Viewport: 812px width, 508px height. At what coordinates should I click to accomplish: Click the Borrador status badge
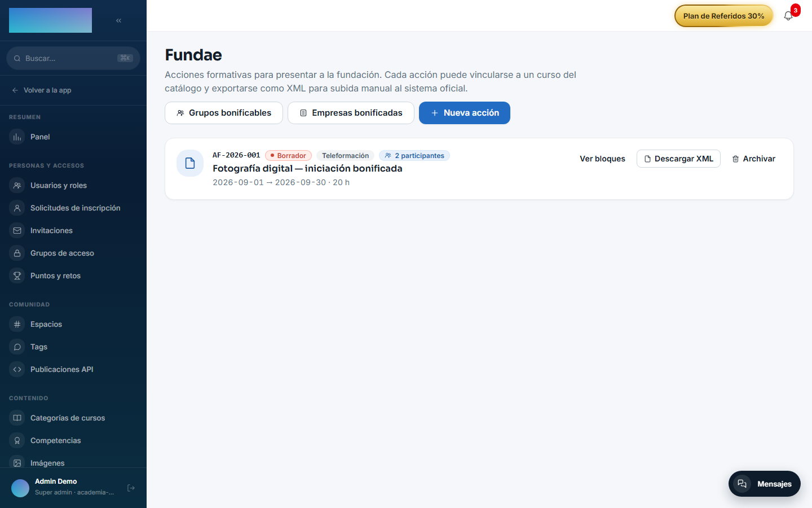[x=288, y=156]
